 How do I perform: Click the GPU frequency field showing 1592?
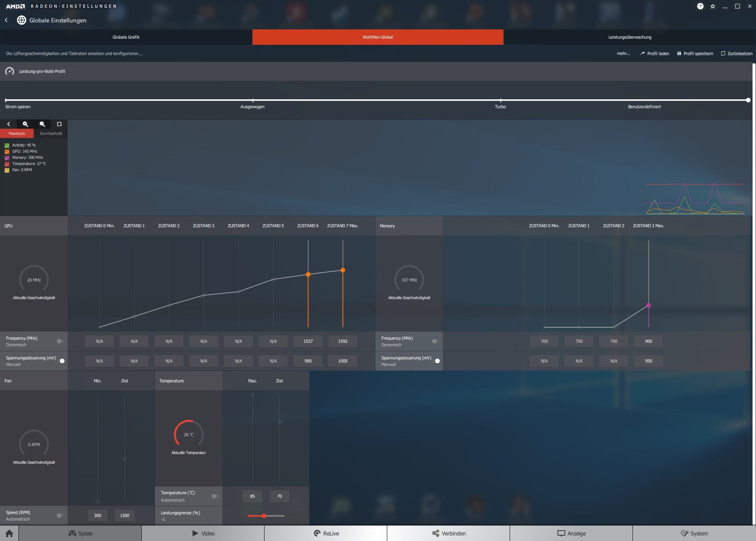coord(343,341)
